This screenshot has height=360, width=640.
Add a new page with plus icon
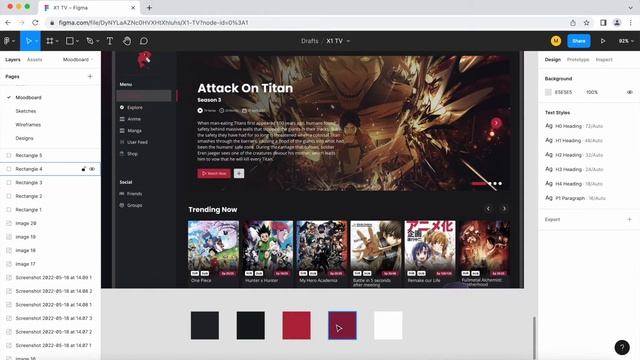pos(90,76)
